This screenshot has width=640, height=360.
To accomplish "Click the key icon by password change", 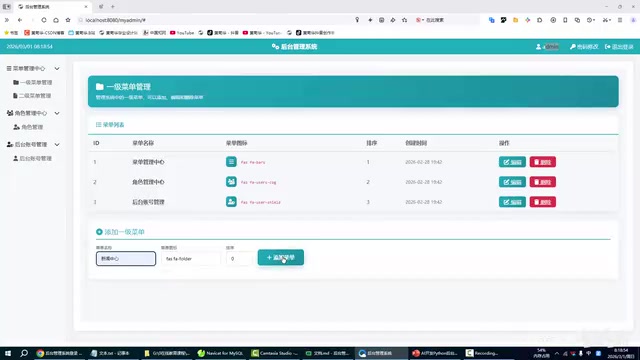I will (x=573, y=47).
